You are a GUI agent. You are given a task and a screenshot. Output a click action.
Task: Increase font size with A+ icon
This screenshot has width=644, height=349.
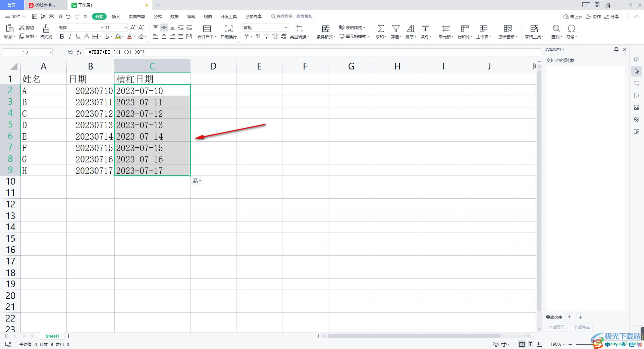133,28
